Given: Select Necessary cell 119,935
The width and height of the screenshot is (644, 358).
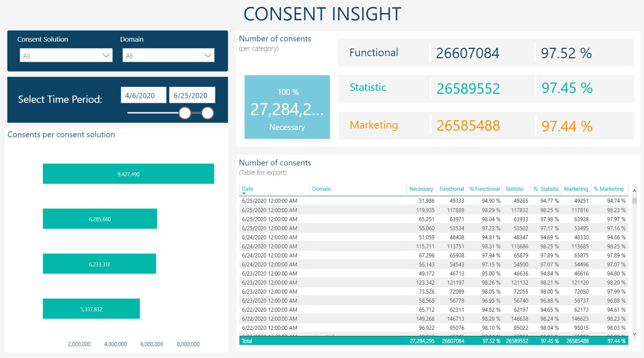Looking at the screenshot, I should pyautogui.click(x=425, y=210).
